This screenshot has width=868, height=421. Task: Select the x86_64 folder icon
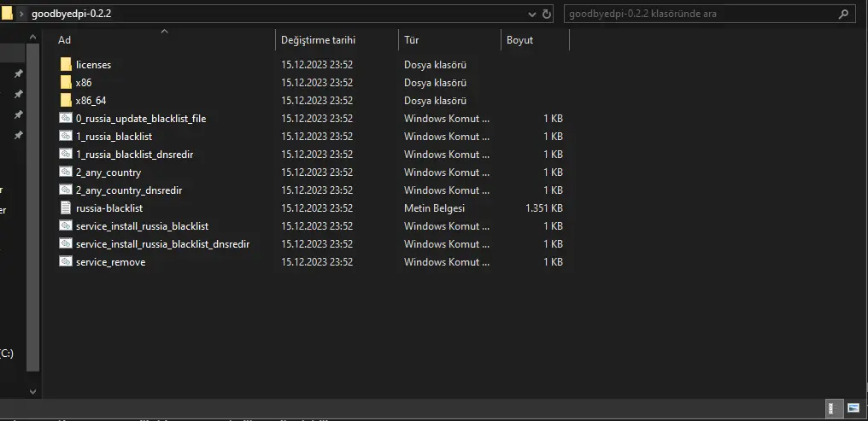click(66, 101)
